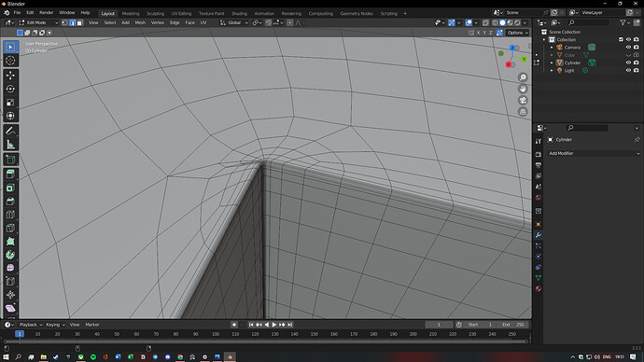The image size is (644, 362).
Task: Click the End frame field
Action: click(513, 325)
